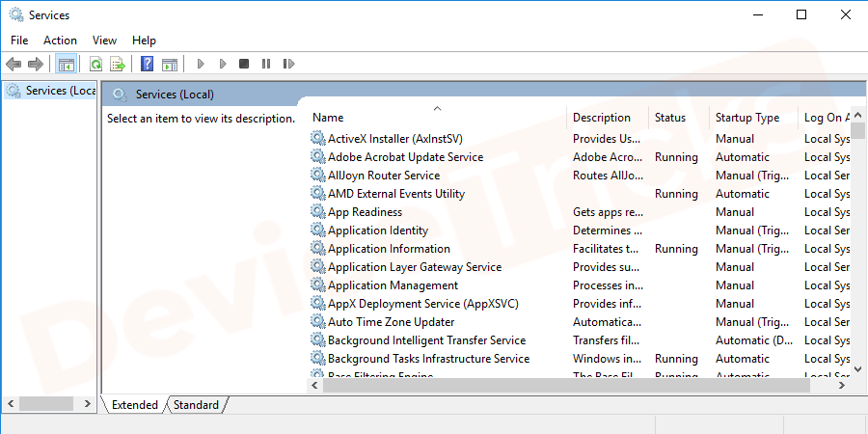Click gear icon of Background Intelligent Transfer Service
868x434 pixels.
point(317,339)
